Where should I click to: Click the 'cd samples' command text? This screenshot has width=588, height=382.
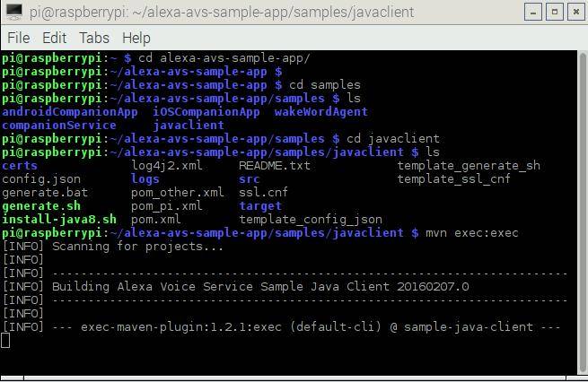pyautogui.click(x=325, y=85)
